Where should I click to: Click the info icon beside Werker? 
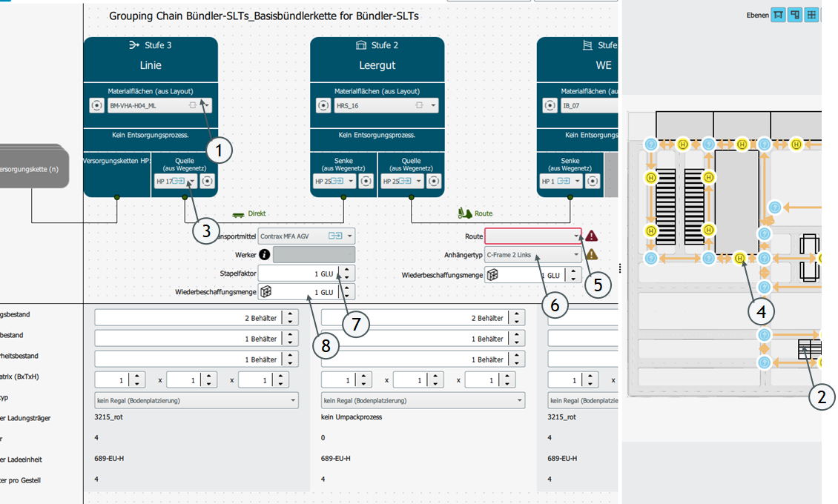[264, 254]
